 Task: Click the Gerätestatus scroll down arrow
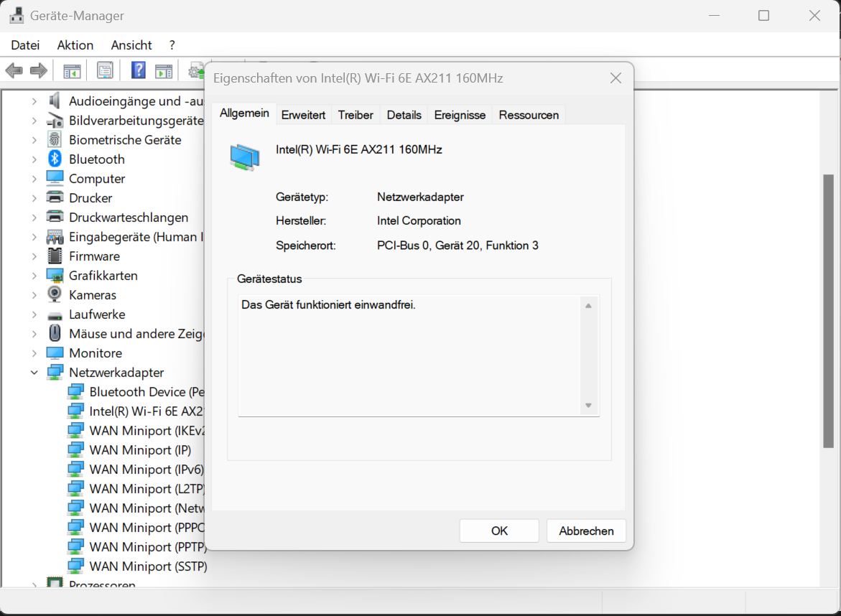click(588, 406)
